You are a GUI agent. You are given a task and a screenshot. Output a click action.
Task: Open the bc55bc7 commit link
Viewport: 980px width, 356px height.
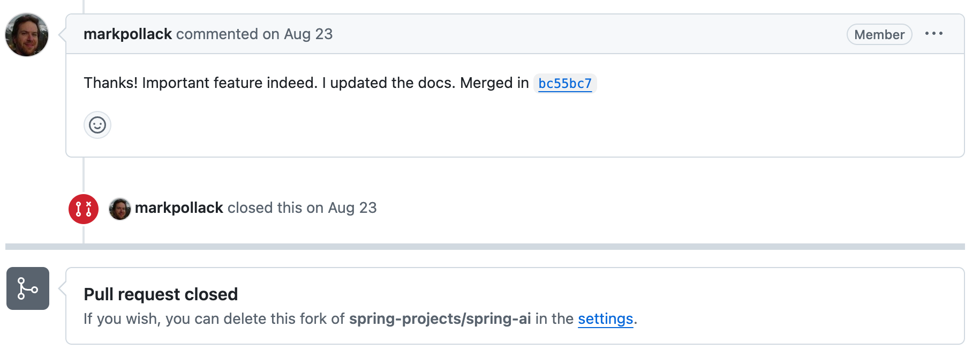tap(565, 84)
